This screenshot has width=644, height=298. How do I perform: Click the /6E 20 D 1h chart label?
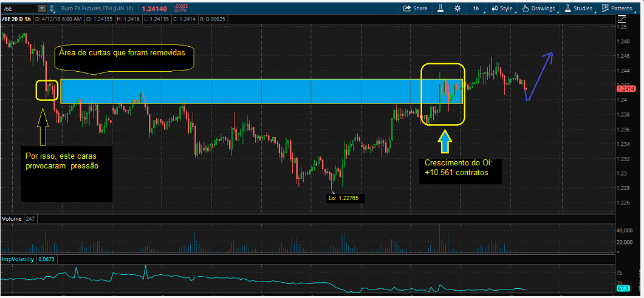(16, 19)
